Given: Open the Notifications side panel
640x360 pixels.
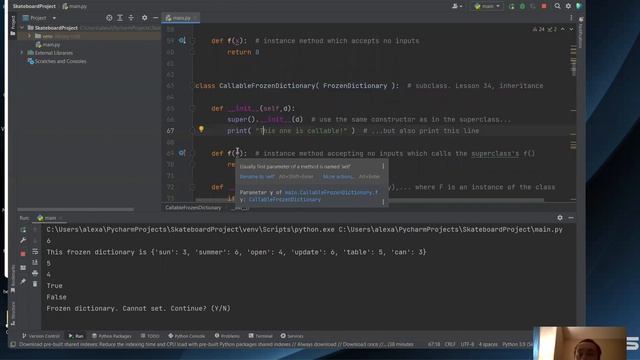Looking at the screenshot, I should click(x=581, y=33).
